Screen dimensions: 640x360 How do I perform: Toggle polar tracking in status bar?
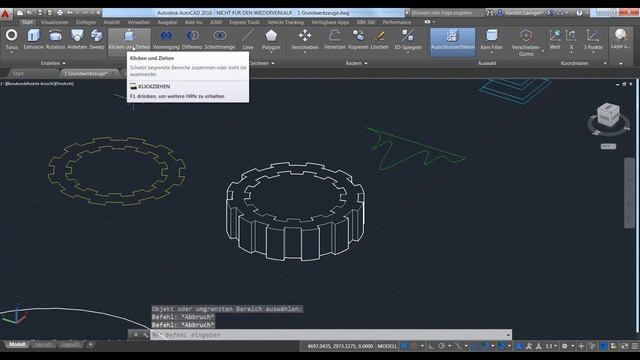442,346
